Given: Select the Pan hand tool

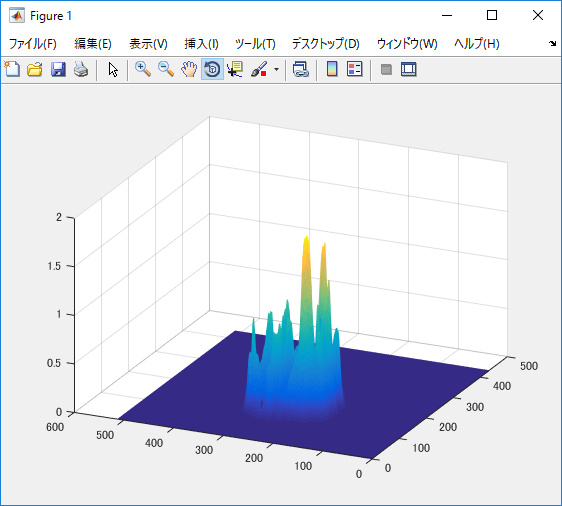Looking at the screenshot, I should [x=189, y=69].
